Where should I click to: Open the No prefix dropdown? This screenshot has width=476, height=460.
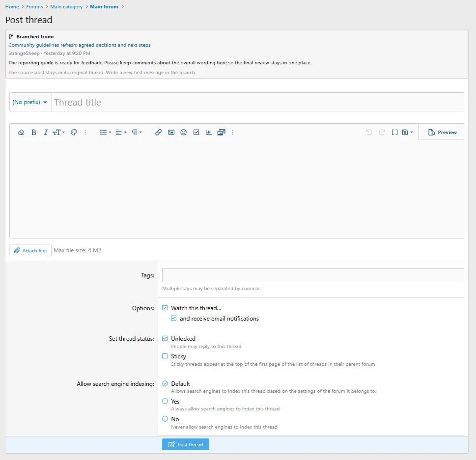click(x=30, y=102)
